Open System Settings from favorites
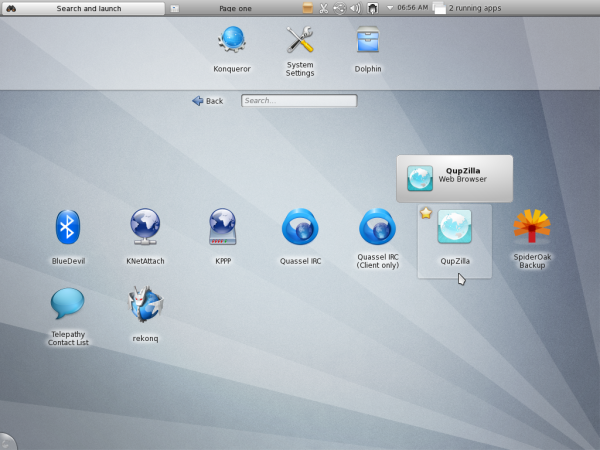 pyautogui.click(x=300, y=51)
